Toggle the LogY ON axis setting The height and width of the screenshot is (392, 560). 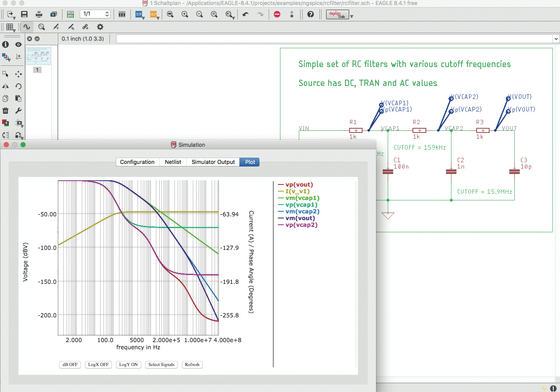pos(128,365)
